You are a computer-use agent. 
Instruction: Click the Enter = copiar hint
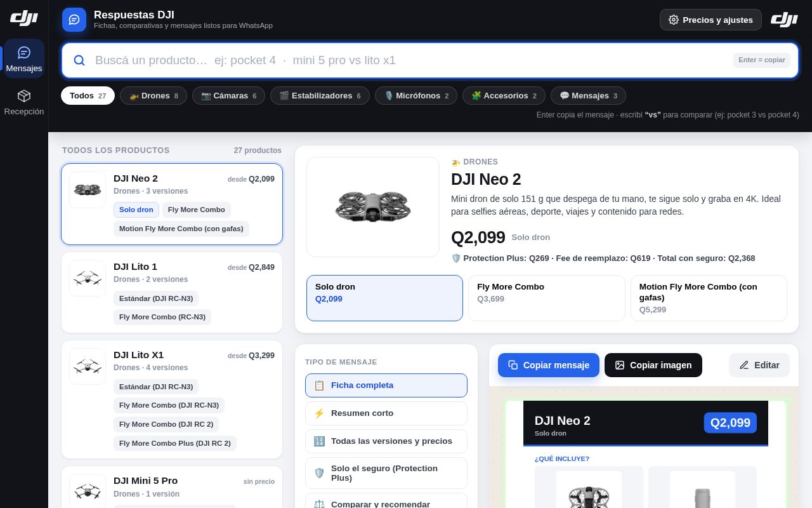762,60
